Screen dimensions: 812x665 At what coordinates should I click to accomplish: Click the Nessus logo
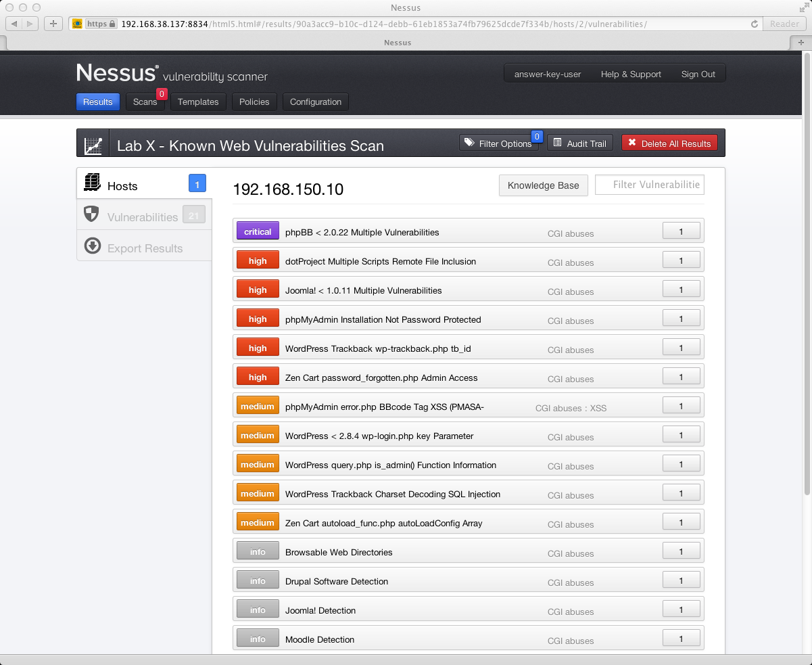[118, 72]
